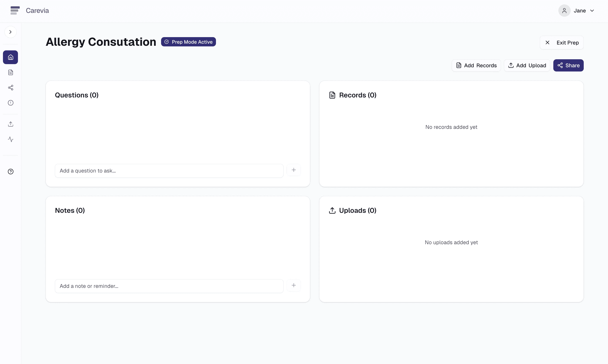Click the Add Records button

click(476, 66)
